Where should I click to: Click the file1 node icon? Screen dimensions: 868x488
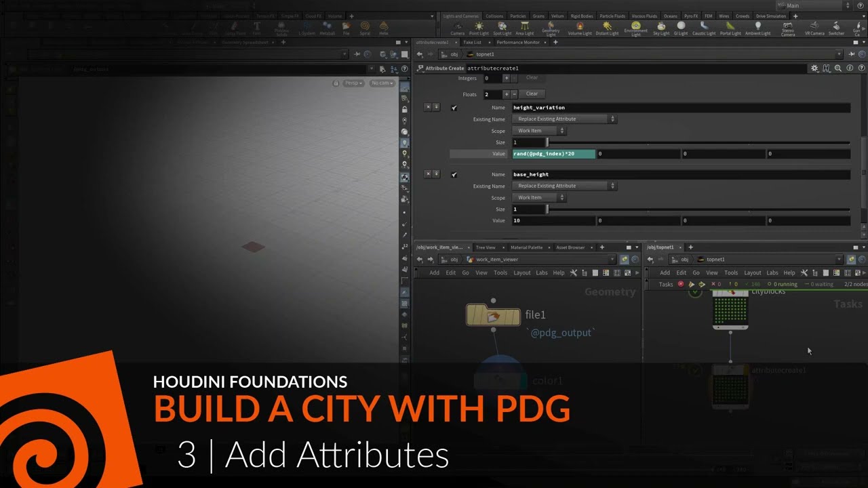tap(493, 315)
